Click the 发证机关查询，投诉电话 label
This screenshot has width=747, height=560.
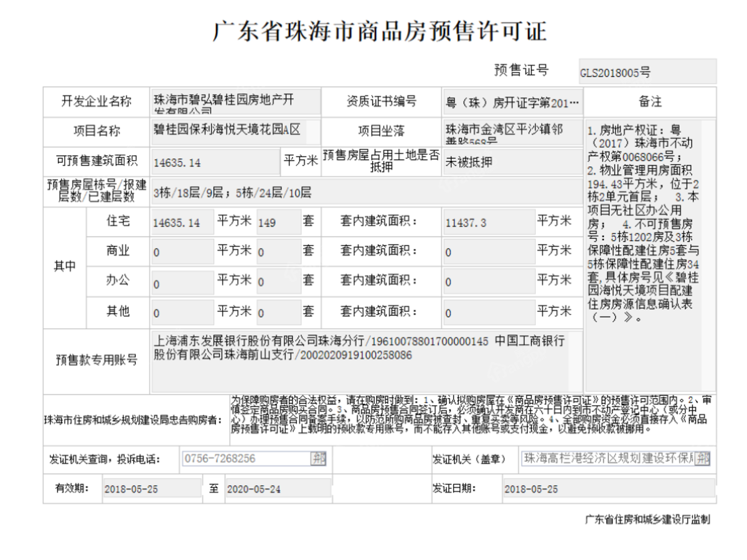click(105, 459)
